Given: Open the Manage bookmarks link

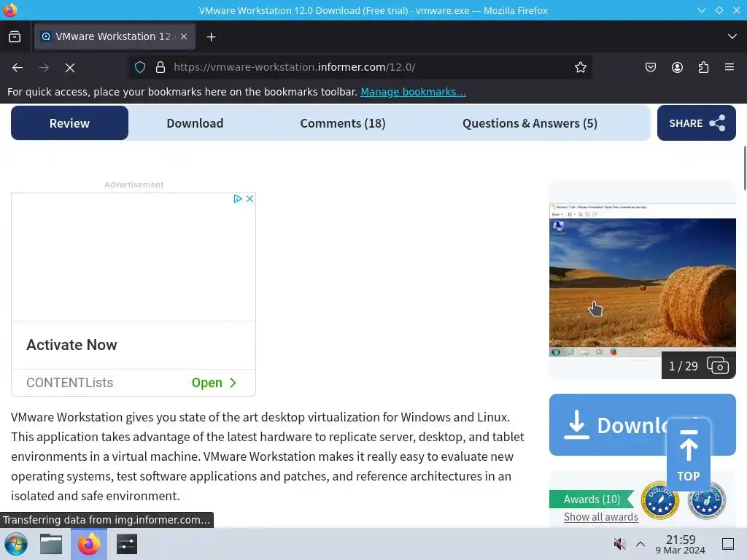Looking at the screenshot, I should click(x=413, y=92).
